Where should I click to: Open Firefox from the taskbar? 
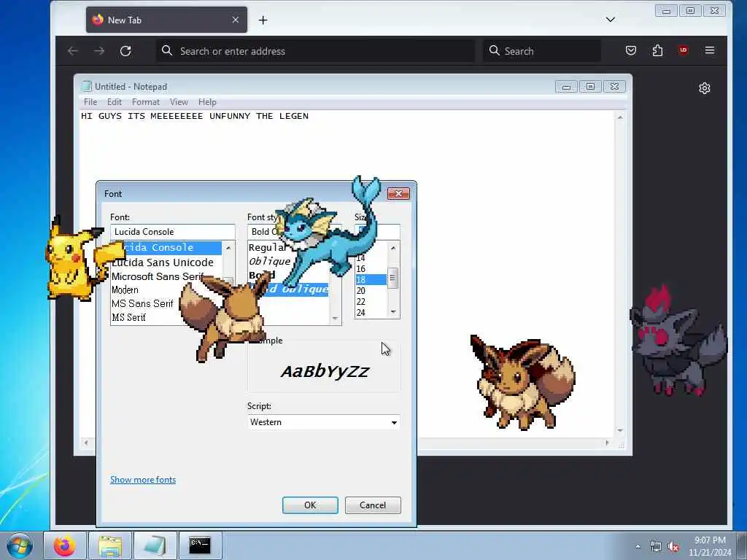tap(65, 545)
